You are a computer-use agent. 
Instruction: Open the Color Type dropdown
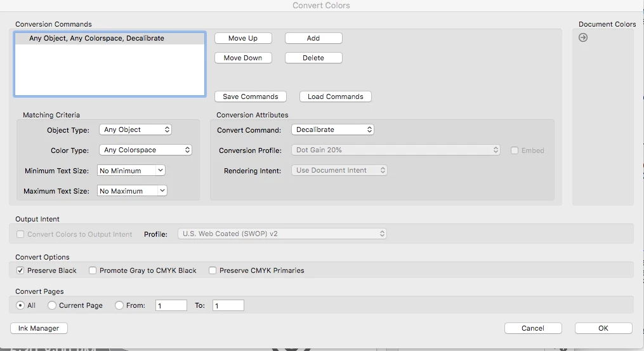(145, 150)
